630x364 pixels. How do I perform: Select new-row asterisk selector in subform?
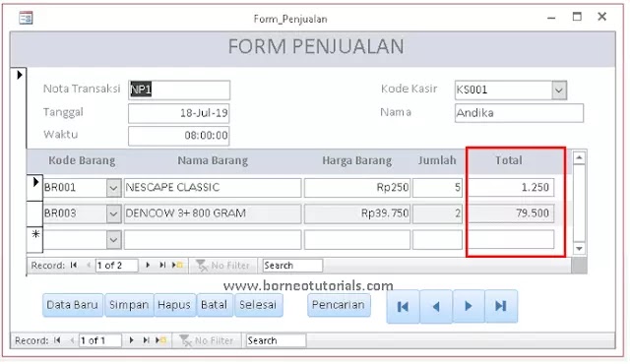coord(35,240)
